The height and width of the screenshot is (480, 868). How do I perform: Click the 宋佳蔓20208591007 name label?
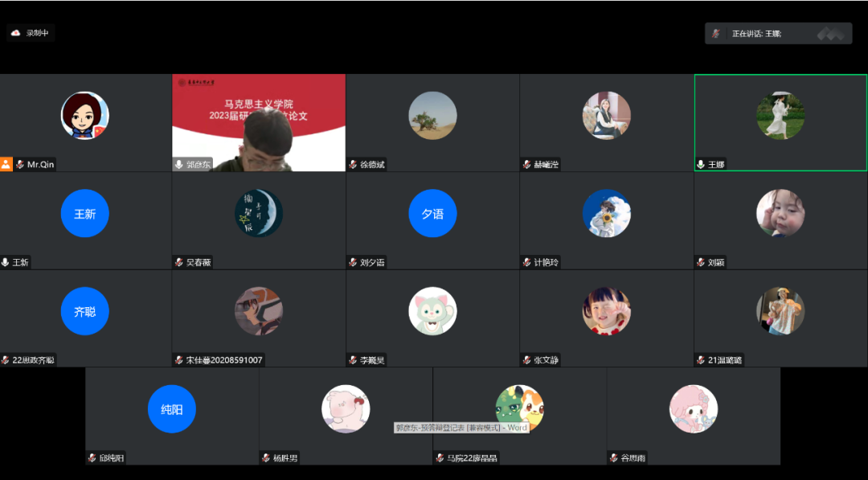[224, 360]
